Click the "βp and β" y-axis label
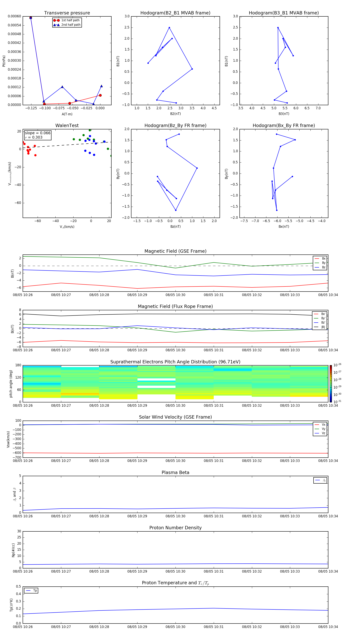Viewport: 351px width, 644px height. click(14, 494)
